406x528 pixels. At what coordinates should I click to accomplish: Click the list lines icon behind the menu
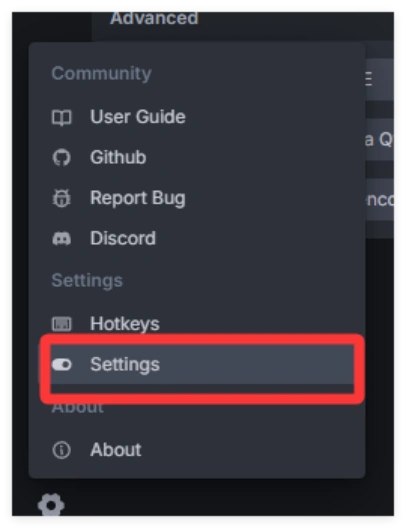tap(369, 79)
